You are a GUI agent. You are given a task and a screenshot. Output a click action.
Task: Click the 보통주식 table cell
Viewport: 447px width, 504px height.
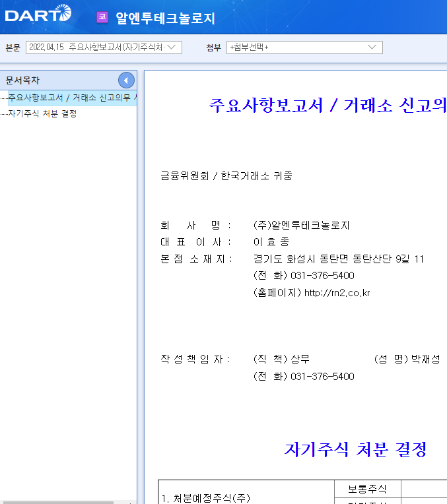pyautogui.click(x=368, y=489)
